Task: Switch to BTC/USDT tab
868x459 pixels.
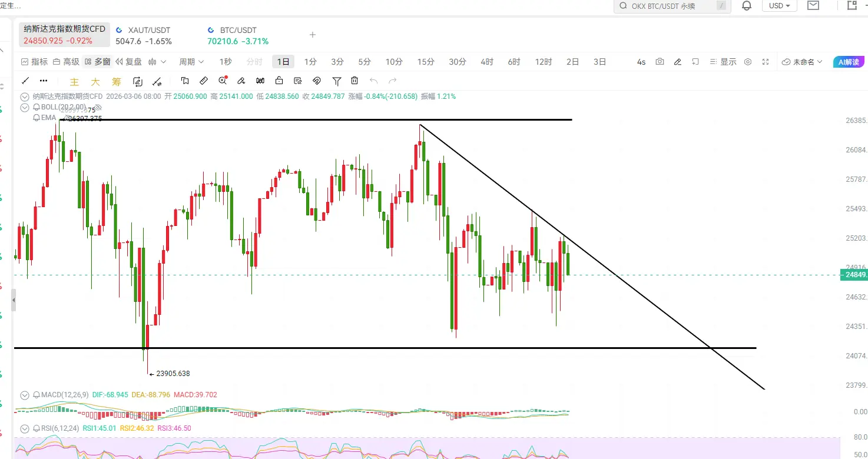Action: [x=238, y=35]
